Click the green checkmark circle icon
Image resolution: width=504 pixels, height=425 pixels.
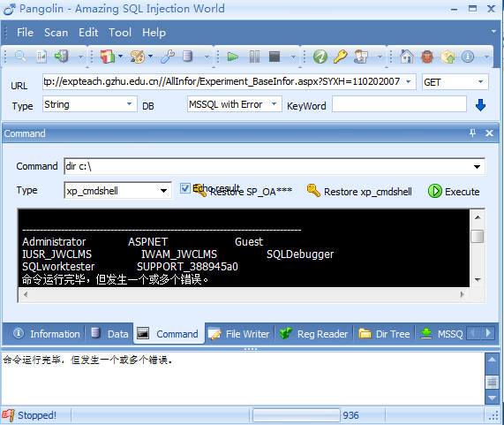tap(320, 57)
